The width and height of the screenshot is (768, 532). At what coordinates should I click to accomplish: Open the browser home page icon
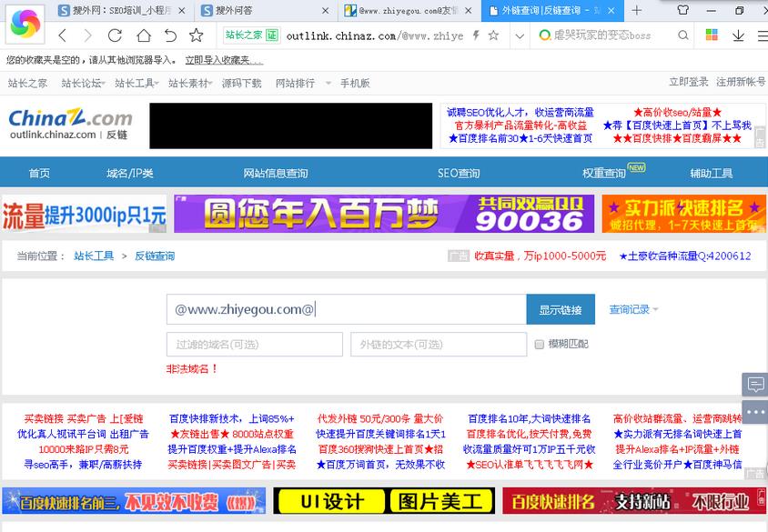tap(144, 35)
